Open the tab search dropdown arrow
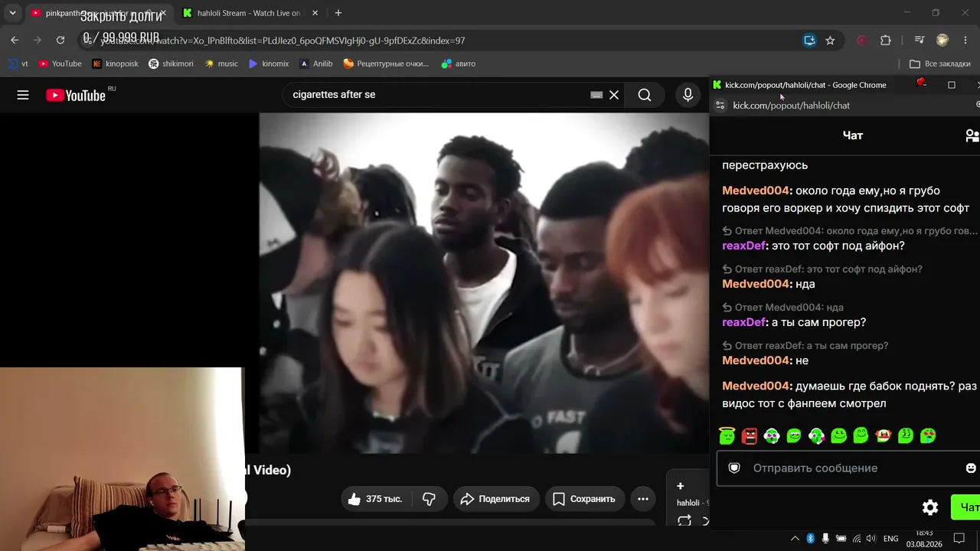980x551 pixels. click(x=12, y=13)
